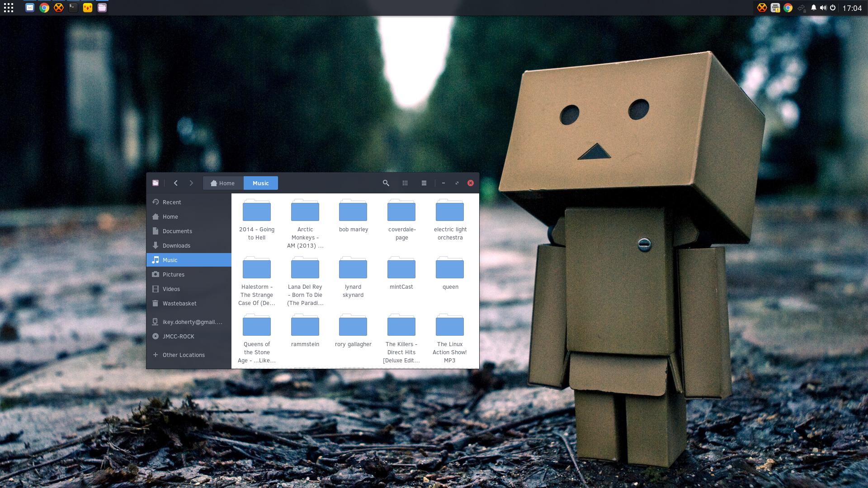Open the ikey.doherty@gmail account location
868x488 pixels.
pyautogui.click(x=189, y=322)
